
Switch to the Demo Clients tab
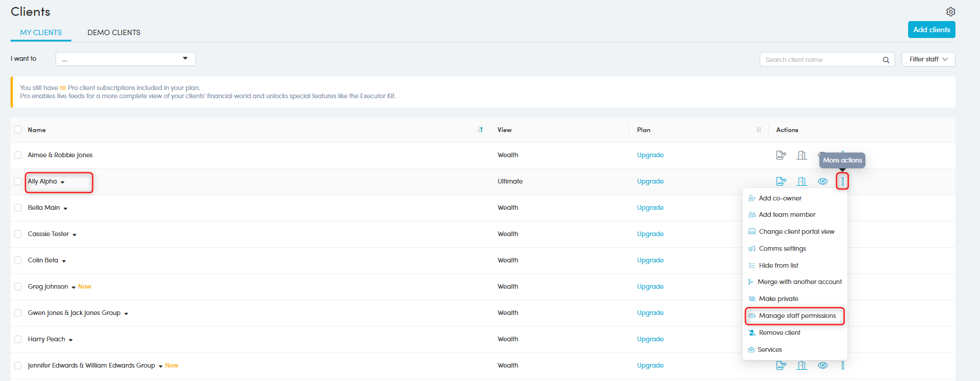click(114, 33)
